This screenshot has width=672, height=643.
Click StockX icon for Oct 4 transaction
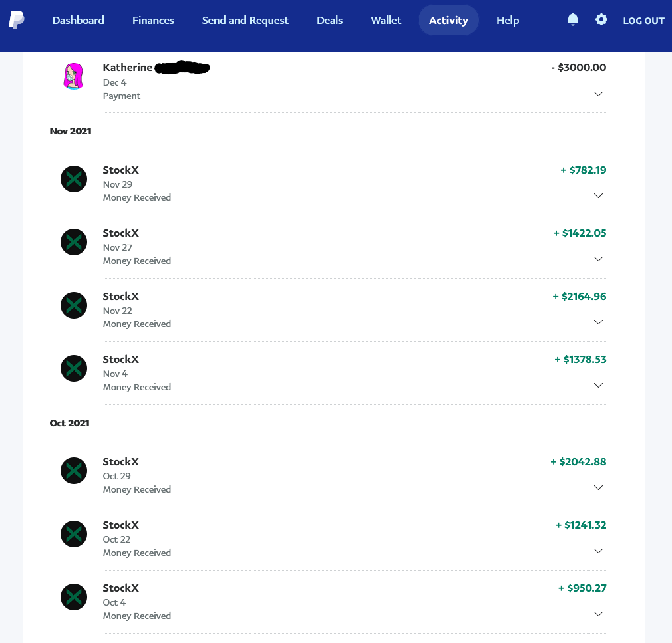point(74,597)
